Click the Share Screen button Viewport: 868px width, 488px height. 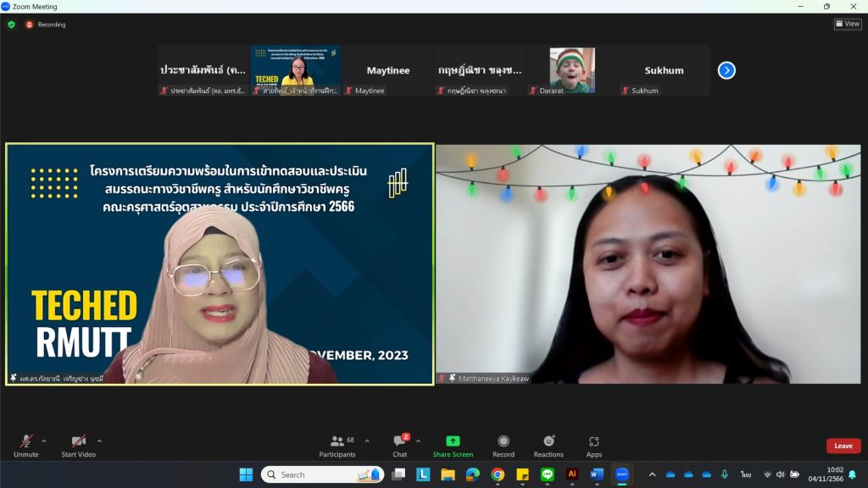point(453,446)
